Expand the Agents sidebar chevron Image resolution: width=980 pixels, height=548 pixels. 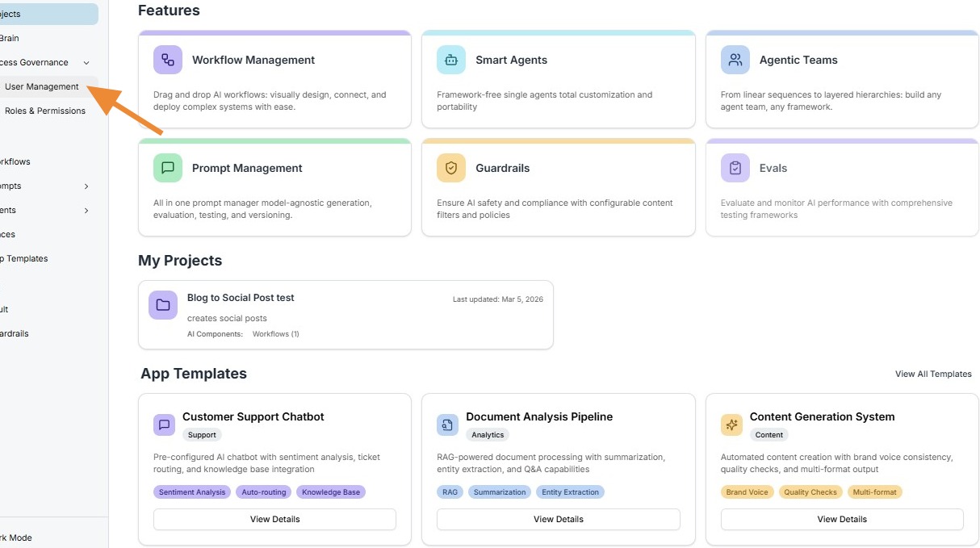[86, 211]
